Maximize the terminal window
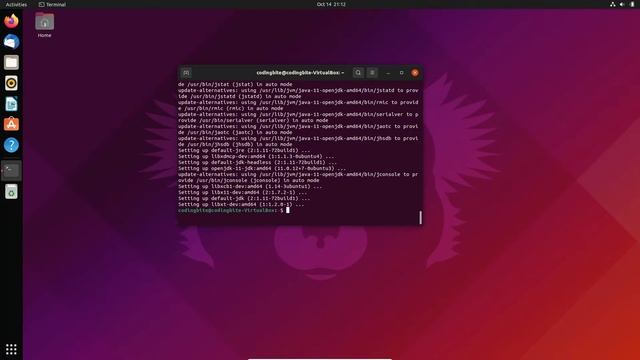Screen dimensions: 640x360 click(402, 73)
